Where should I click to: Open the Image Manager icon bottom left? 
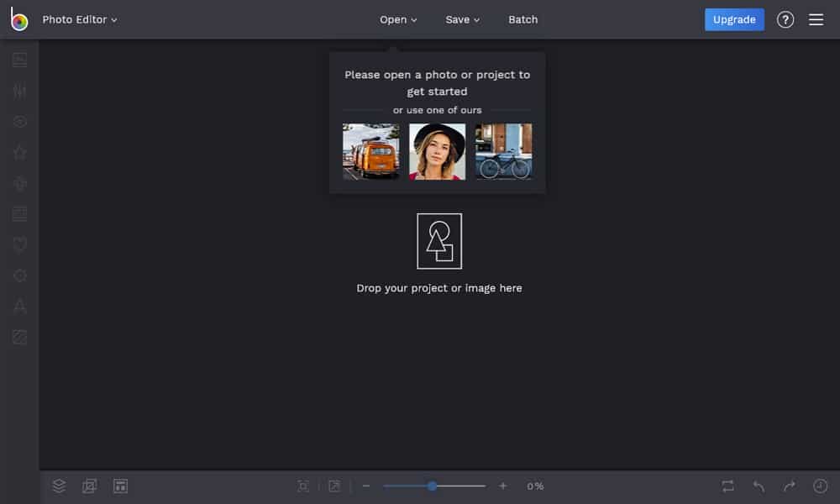(89, 486)
